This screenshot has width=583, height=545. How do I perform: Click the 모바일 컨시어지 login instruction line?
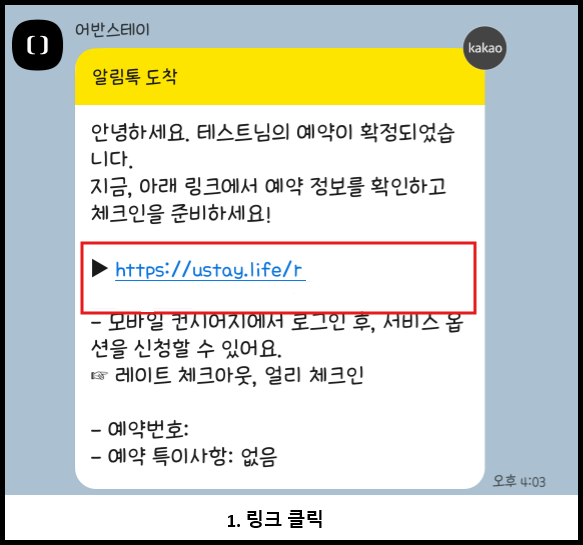point(277,322)
